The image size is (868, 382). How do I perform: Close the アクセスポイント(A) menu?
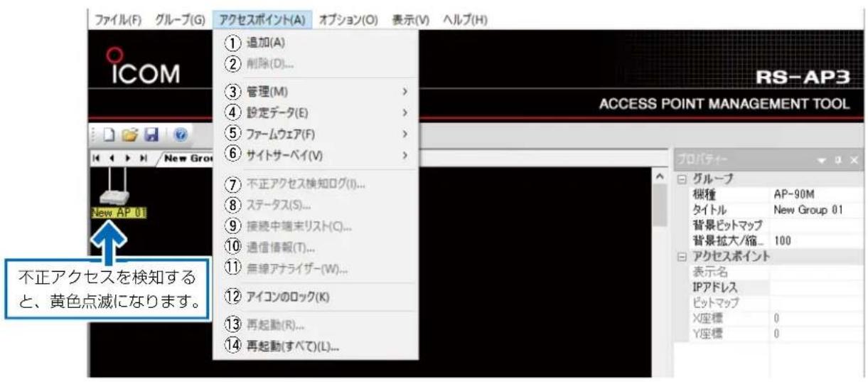click(x=262, y=20)
